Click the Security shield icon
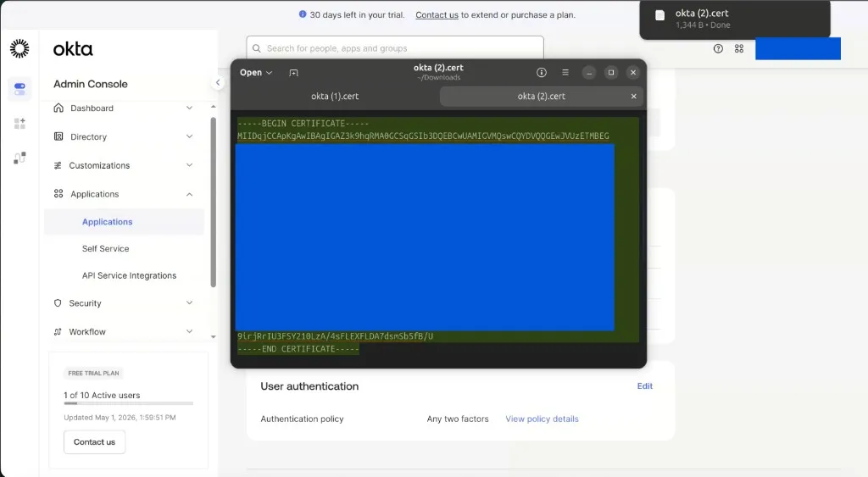The height and width of the screenshot is (477, 868). click(58, 303)
